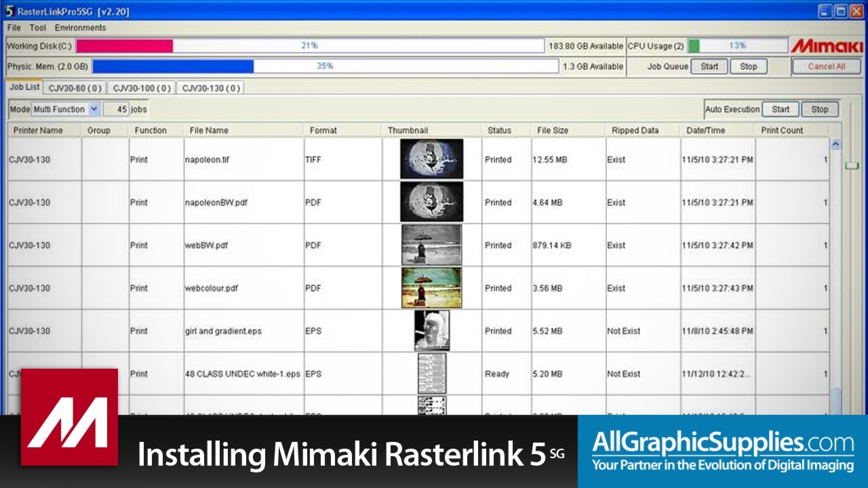Select 48 CLASS UNDEC white-1.eps file name
The image size is (868, 488).
click(x=242, y=373)
